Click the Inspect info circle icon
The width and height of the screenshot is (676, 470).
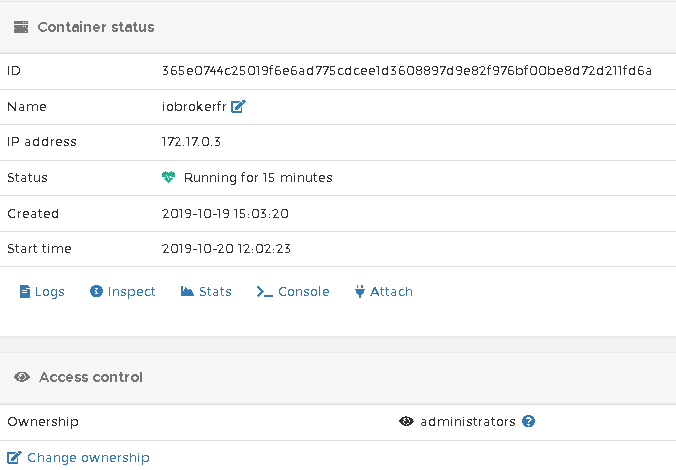(96, 292)
